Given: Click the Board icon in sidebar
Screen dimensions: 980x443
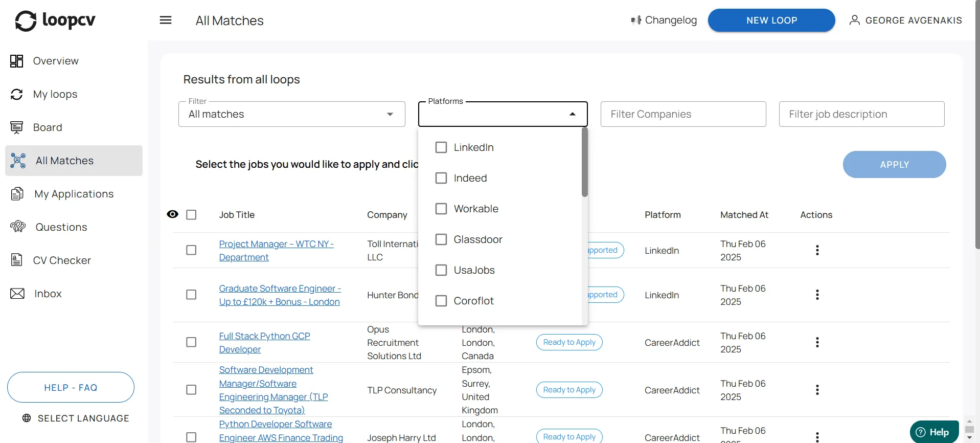Looking at the screenshot, I should (17, 127).
